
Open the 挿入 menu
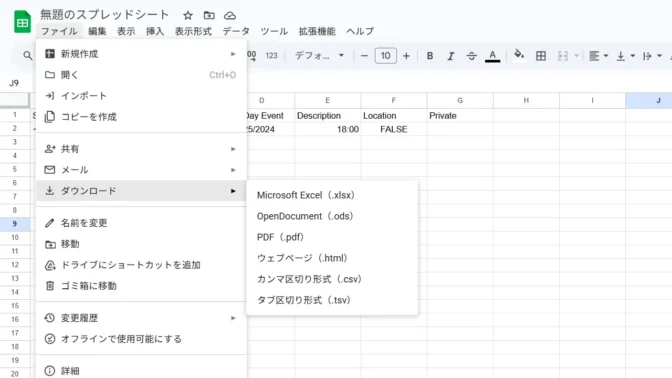(155, 31)
